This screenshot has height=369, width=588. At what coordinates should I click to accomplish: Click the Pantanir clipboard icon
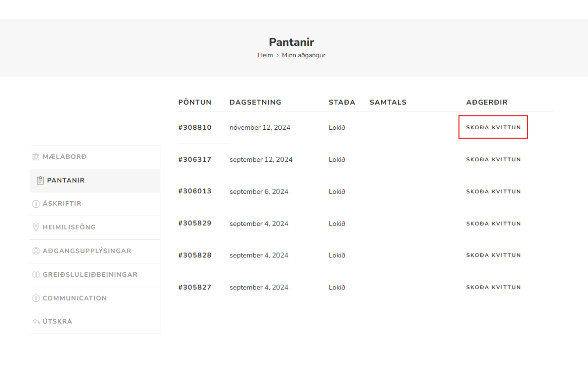click(x=40, y=181)
